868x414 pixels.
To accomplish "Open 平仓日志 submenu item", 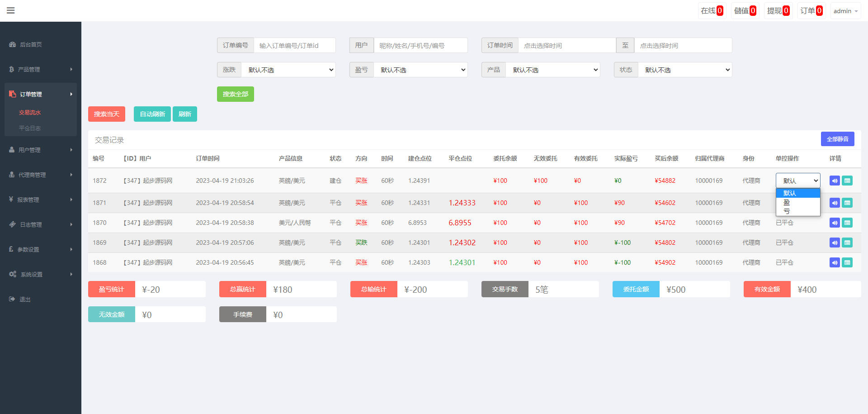I will pos(30,128).
